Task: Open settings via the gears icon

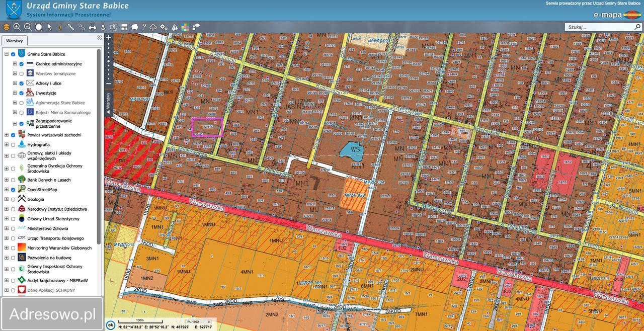Action: 164,27
